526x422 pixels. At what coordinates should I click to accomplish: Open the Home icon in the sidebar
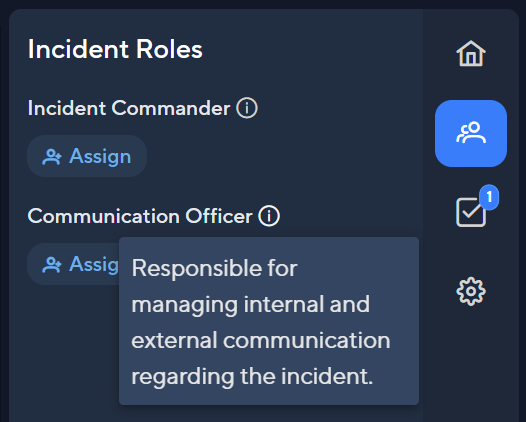(471, 53)
